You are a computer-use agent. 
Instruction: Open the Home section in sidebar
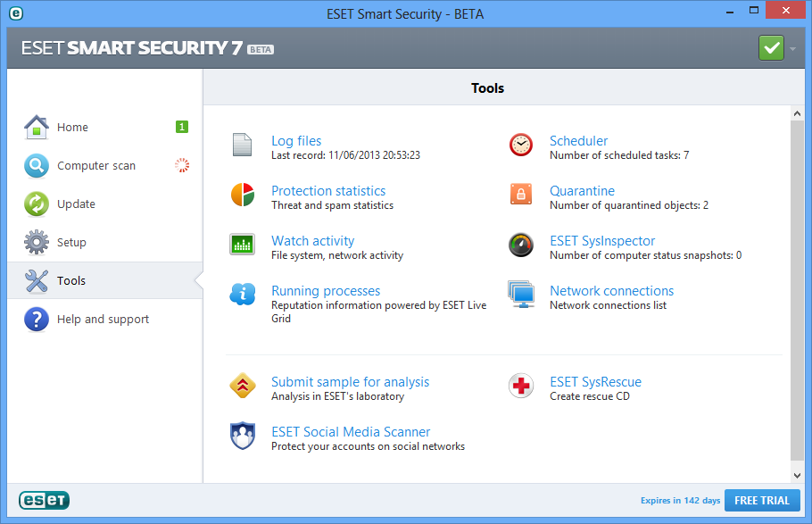coord(72,127)
